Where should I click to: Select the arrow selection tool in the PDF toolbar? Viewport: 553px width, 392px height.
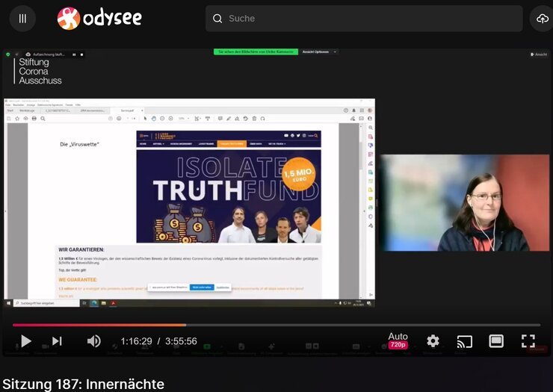tap(145, 119)
